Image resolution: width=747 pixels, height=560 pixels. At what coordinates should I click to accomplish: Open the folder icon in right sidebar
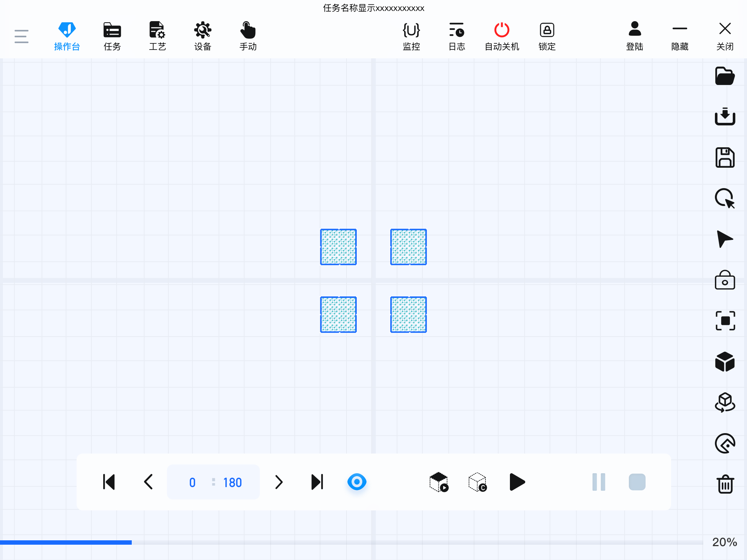pyautogui.click(x=724, y=76)
